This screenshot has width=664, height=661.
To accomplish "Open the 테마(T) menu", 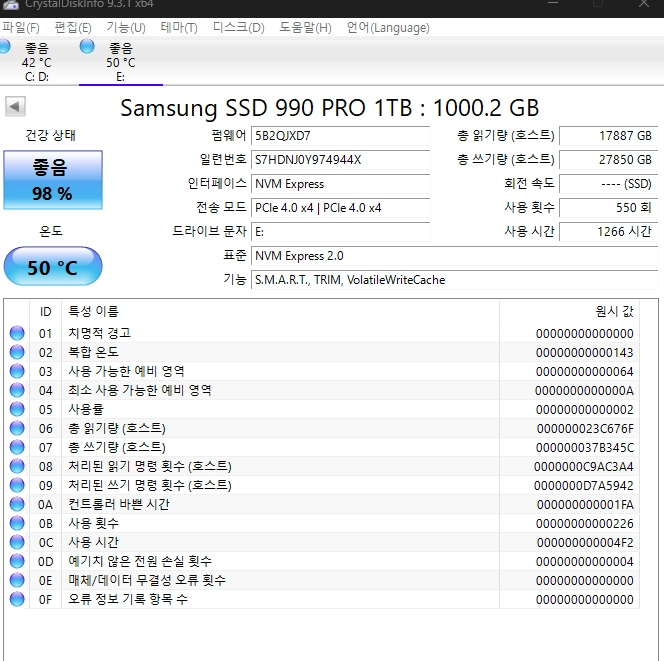I will 179,28.
